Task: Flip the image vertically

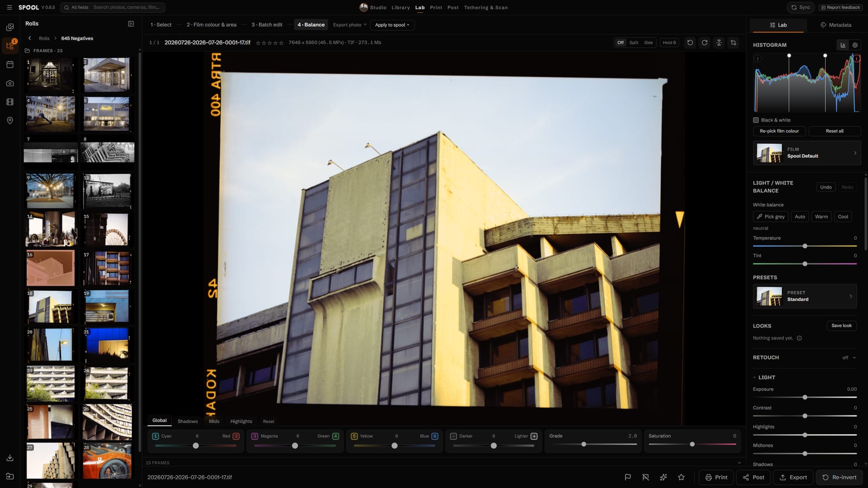Action: [719, 42]
